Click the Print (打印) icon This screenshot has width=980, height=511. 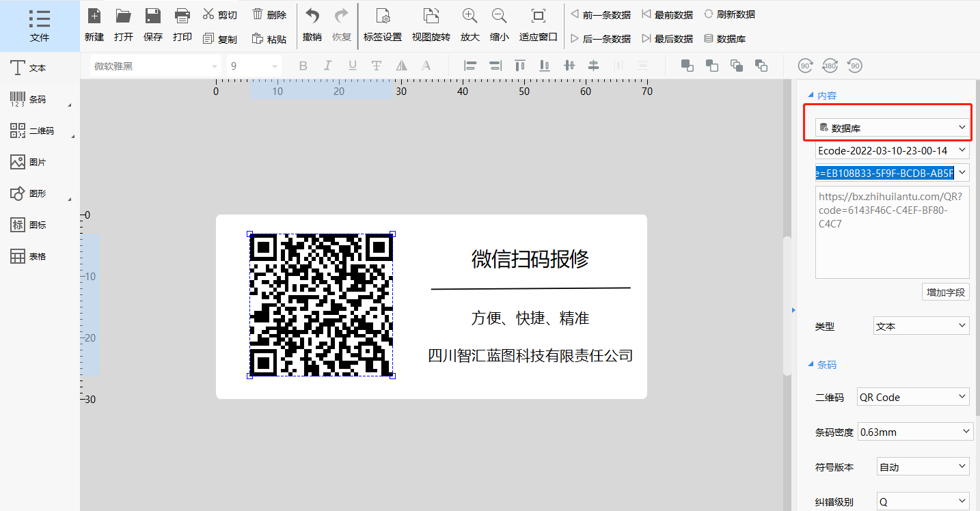182,25
